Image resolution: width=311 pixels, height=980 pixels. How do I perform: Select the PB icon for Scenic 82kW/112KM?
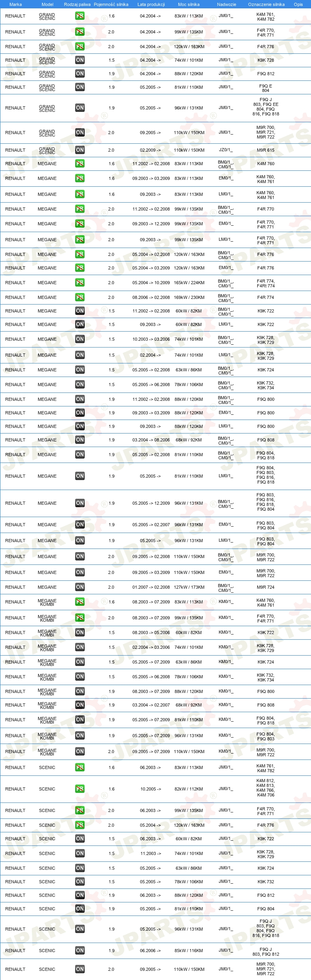[80, 789]
